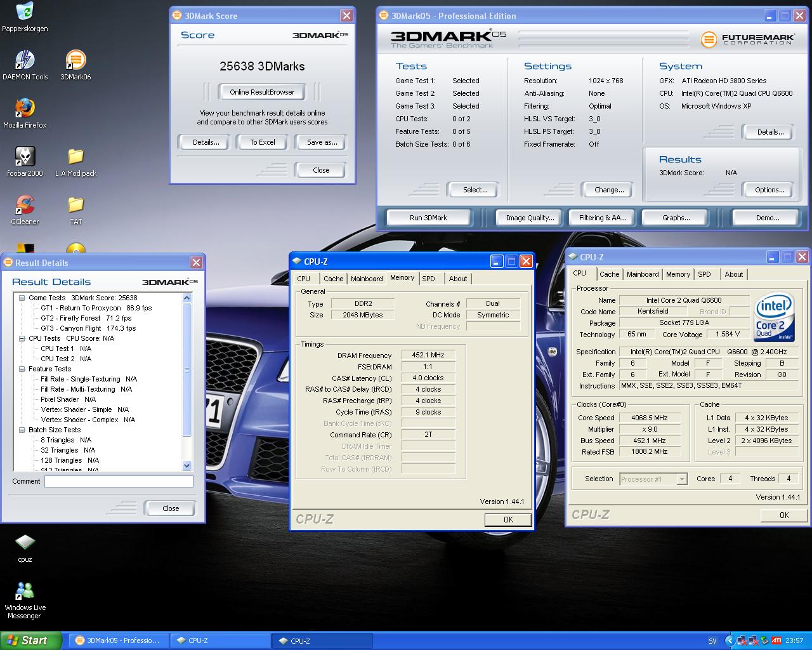Switch to About tab in Memory CPU-Z window

click(x=458, y=279)
